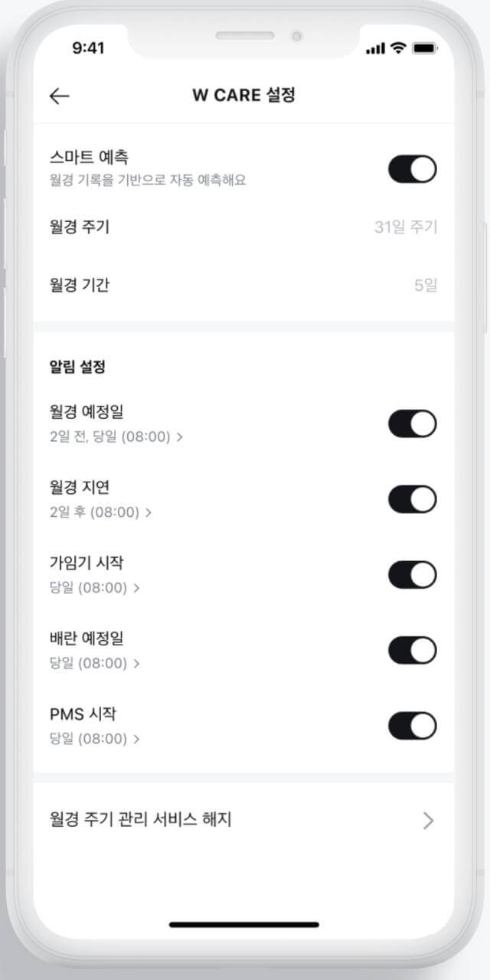Viewport: 490px width, 980px height.
Task: Tap the back arrow to leave W CARE 설정
Action: point(58,95)
